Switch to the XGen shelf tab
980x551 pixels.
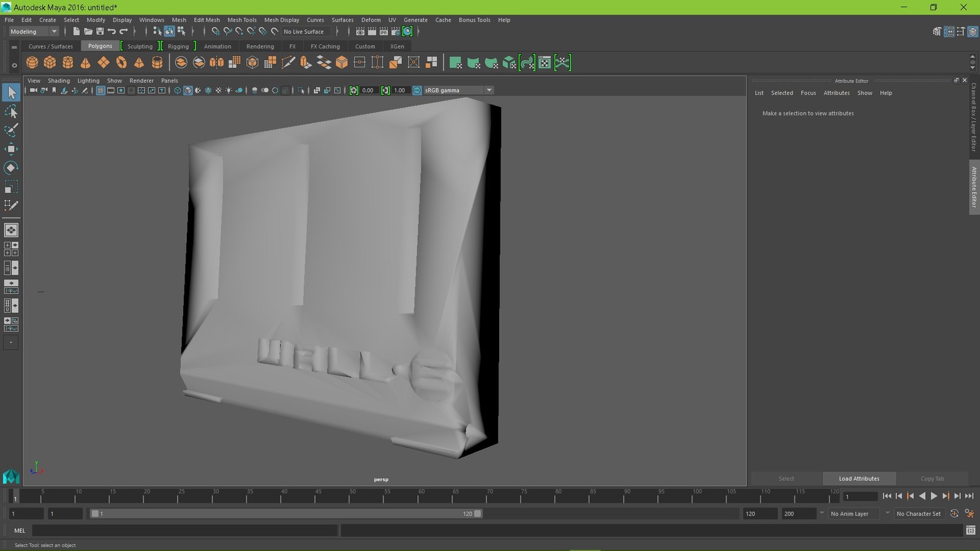(397, 47)
